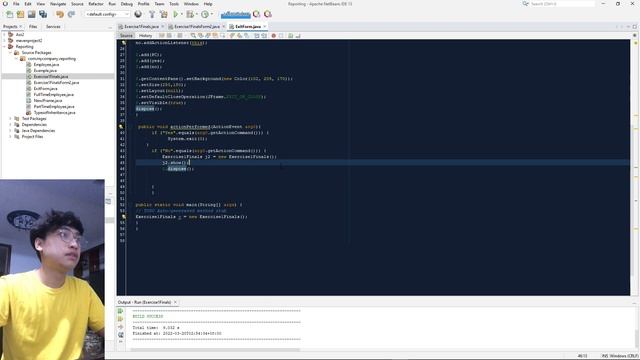Switch to the first ExerciseFinals.java editor tab
This screenshot has height=360, width=640.
[x=141, y=27]
